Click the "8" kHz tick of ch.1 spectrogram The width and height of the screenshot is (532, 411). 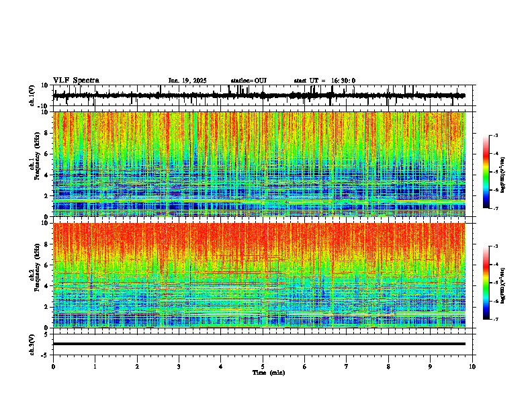coord(47,133)
